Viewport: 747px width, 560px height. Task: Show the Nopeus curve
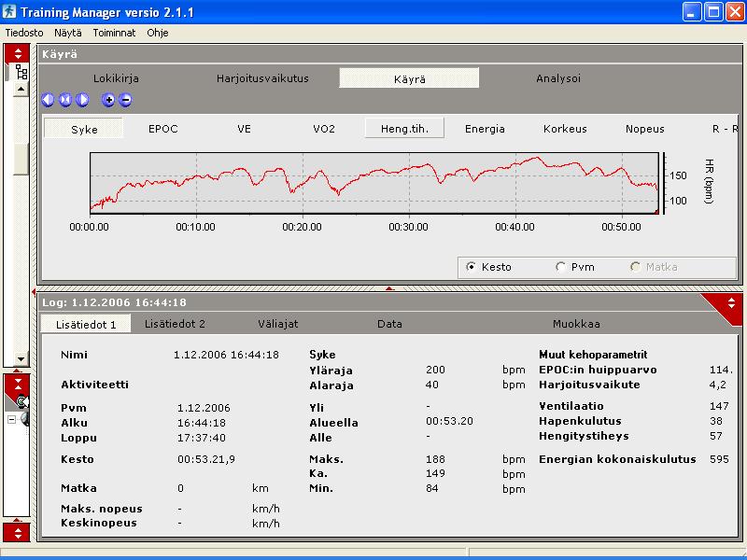[x=644, y=129]
